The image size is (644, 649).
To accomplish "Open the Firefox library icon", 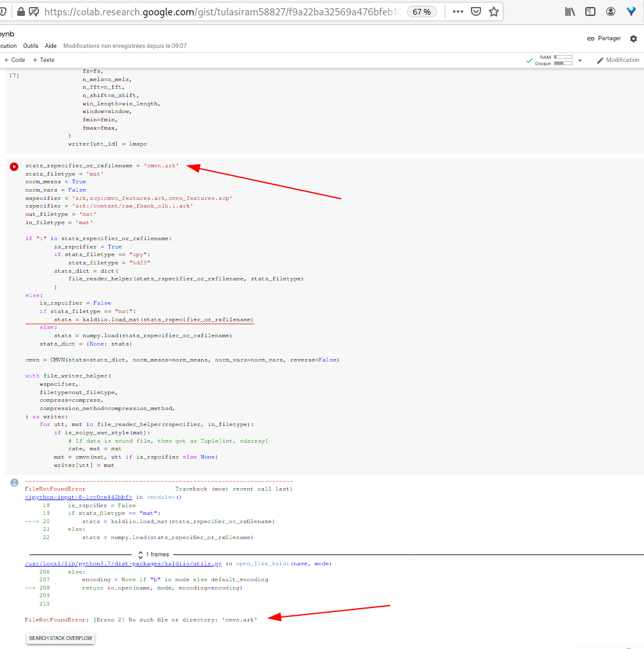I will click(570, 11).
